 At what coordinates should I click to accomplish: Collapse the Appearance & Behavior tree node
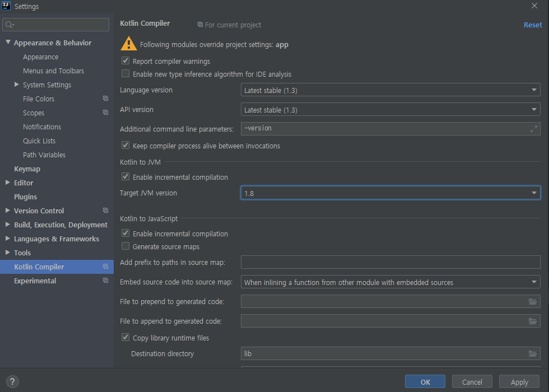pos(8,43)
